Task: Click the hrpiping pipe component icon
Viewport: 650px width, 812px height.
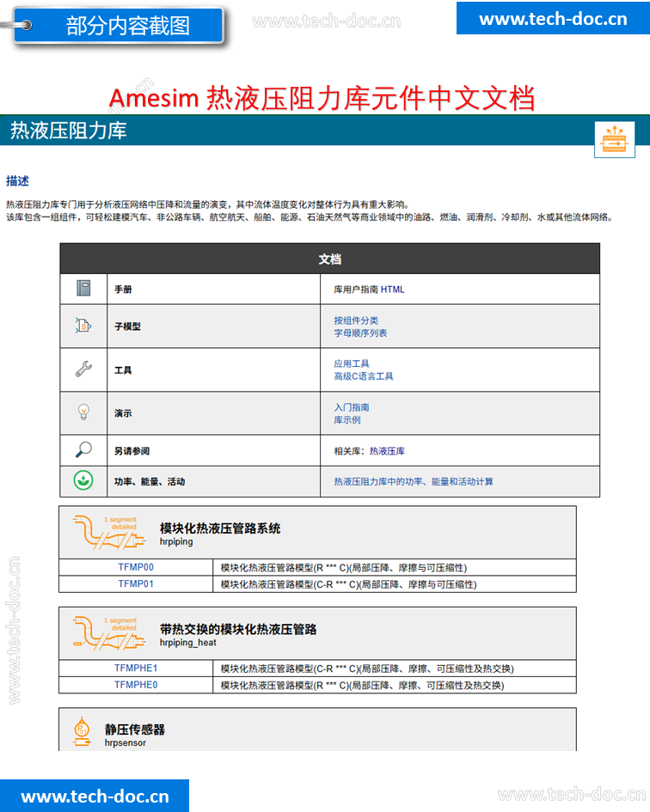Action: (x=109, y=532)
